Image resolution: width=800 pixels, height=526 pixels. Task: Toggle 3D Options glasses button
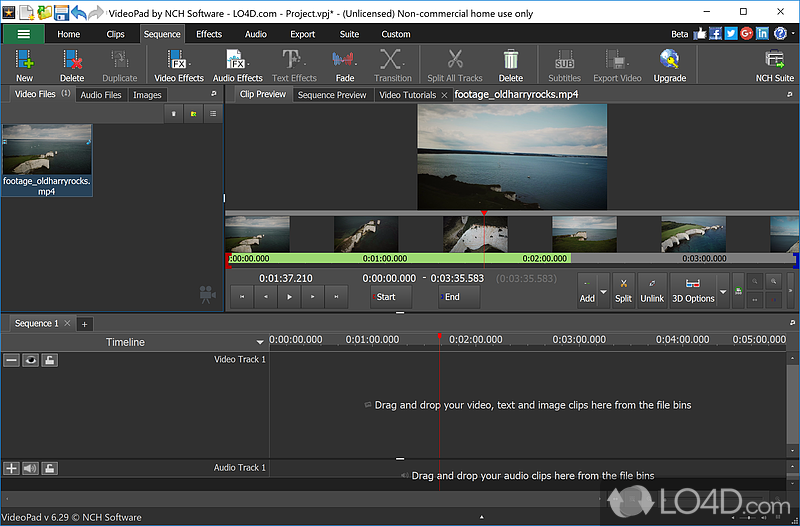coord(693,291)
